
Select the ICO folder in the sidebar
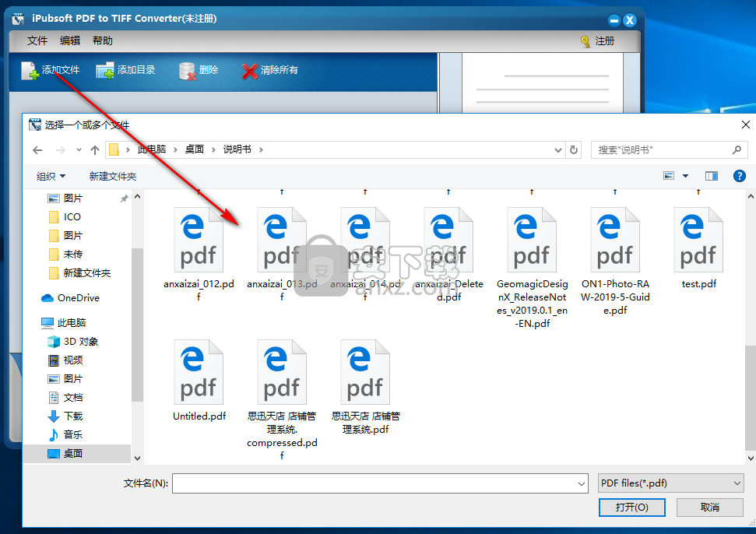(x=65, y=217)
